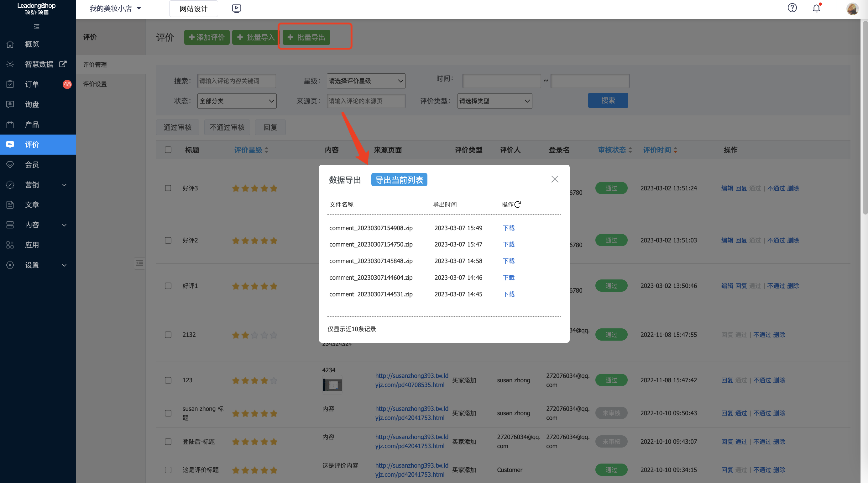Close the 数据导出 dialog
The width and height of the screenshot is (868, 483).
(x=555, y=179)
